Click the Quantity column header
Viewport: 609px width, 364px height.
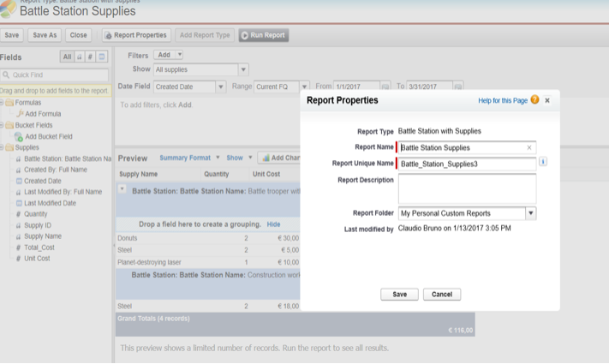[x=217, y=174]
